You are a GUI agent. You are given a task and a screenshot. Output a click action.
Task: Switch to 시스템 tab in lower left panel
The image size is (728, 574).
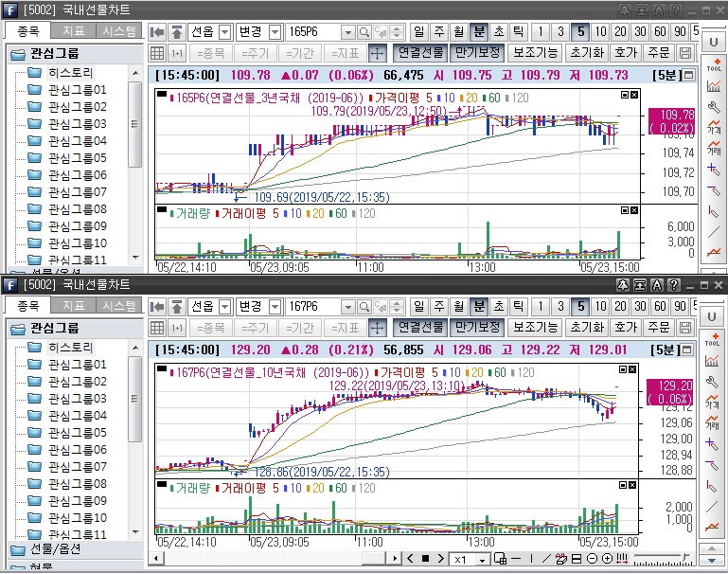tap(119, 306)
